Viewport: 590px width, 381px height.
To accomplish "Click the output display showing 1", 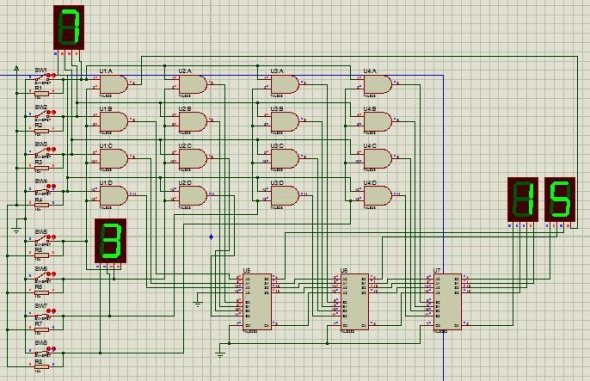I will (x=523, y=199).
